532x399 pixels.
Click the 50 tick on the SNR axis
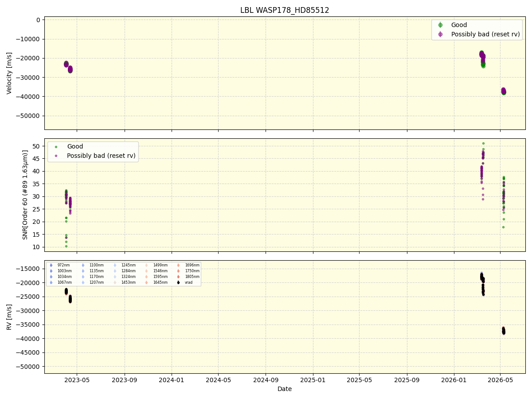click(37, 146)
